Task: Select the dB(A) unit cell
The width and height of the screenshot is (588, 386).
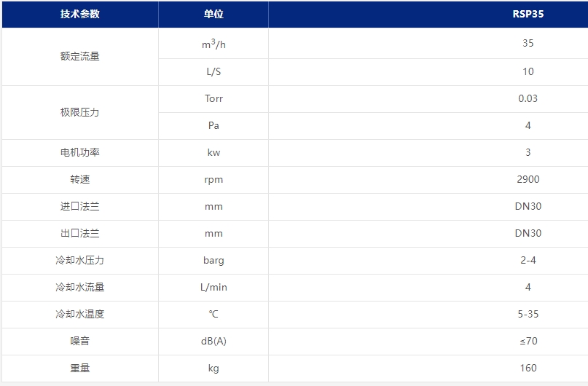Action: (x=213, y=342)
